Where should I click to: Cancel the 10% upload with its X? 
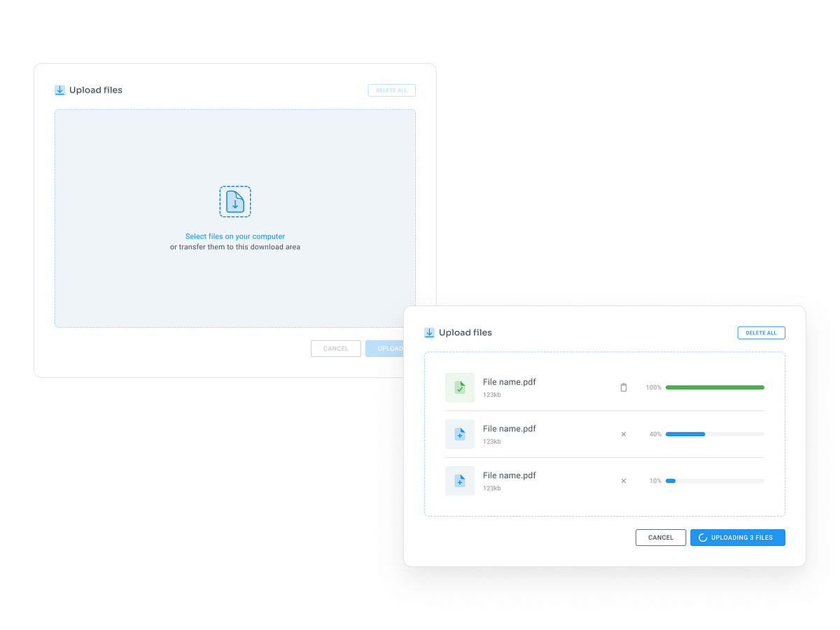point(624,481)
